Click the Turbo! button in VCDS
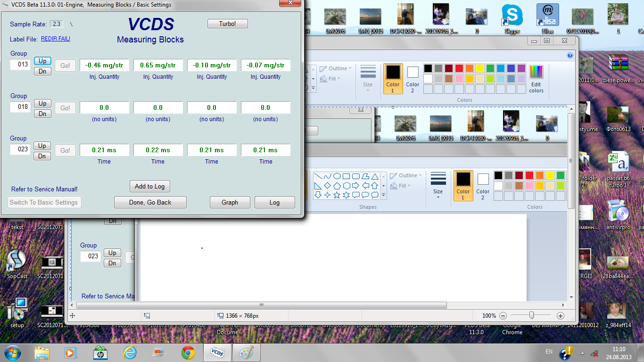 (227, 24)
